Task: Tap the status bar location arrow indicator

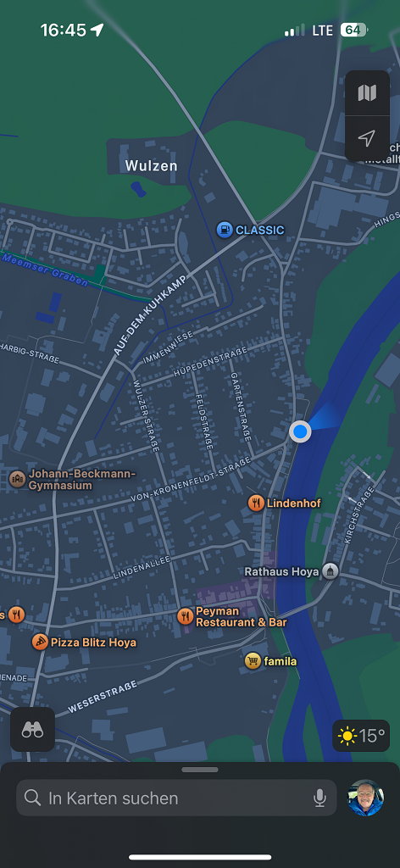Action: (x=97, y=30)
